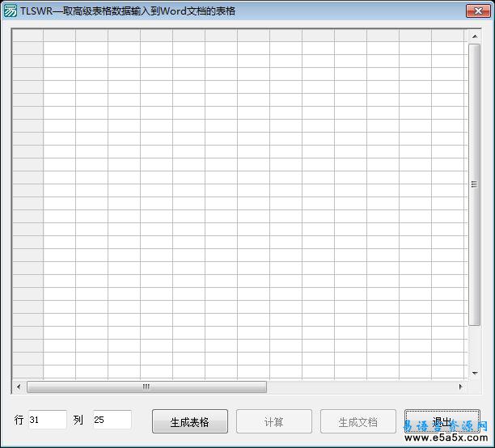Focus the 行 input field containing 31
The image size is (495, 448).
(48, 420)
